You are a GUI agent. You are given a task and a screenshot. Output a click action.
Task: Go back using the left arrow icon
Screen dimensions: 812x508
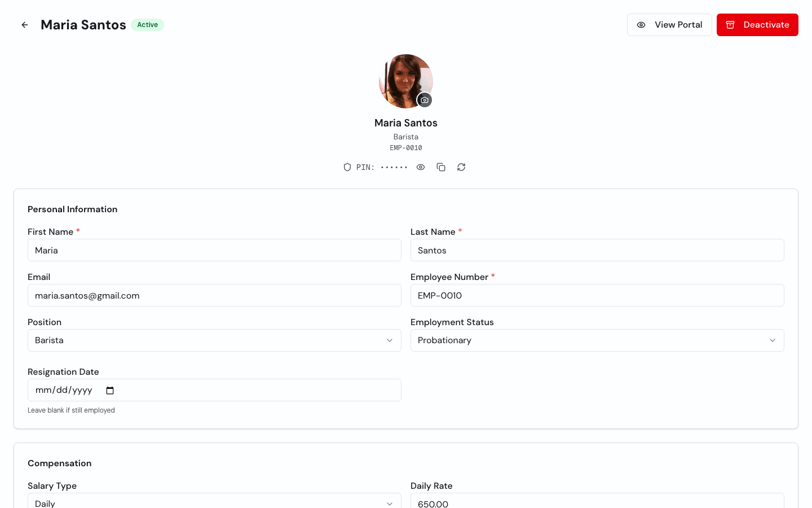coord(25,25)
